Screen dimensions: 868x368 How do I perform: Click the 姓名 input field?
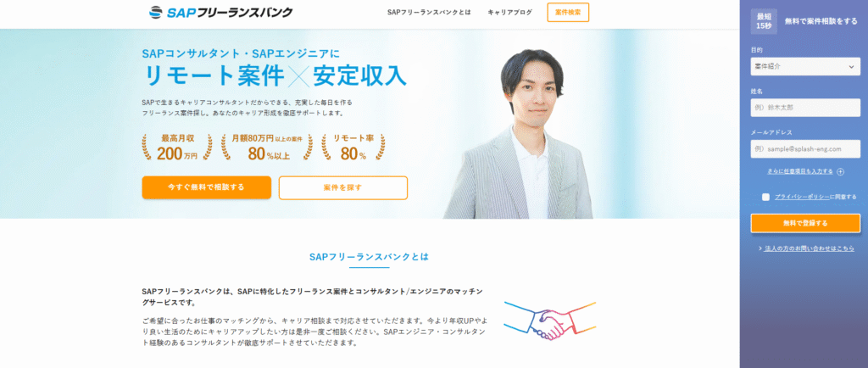(x=805, y=108)
